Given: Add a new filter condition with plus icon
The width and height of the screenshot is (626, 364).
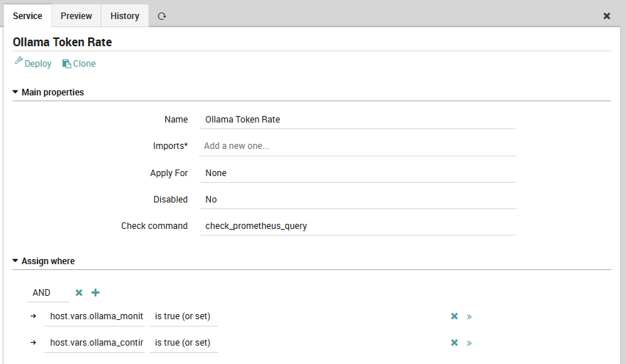Looking at the screenshot, I should coord(96,293).
